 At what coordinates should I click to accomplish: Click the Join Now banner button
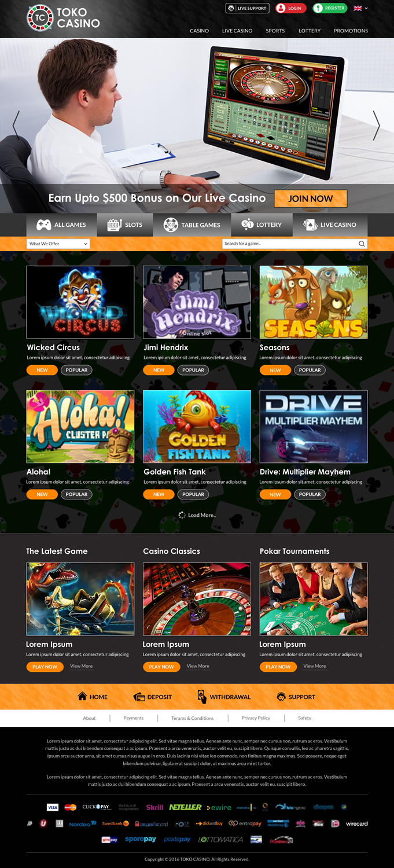[x=311, y=198]
